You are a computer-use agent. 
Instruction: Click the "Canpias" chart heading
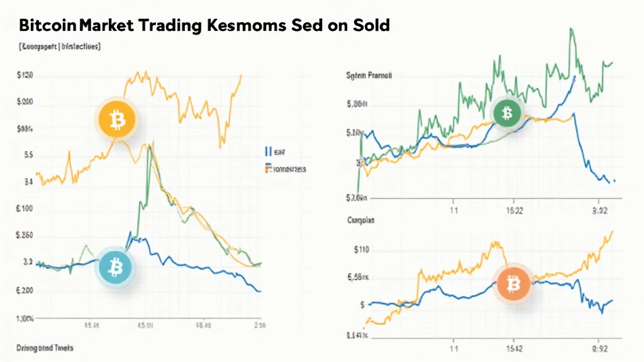(361, 221)
